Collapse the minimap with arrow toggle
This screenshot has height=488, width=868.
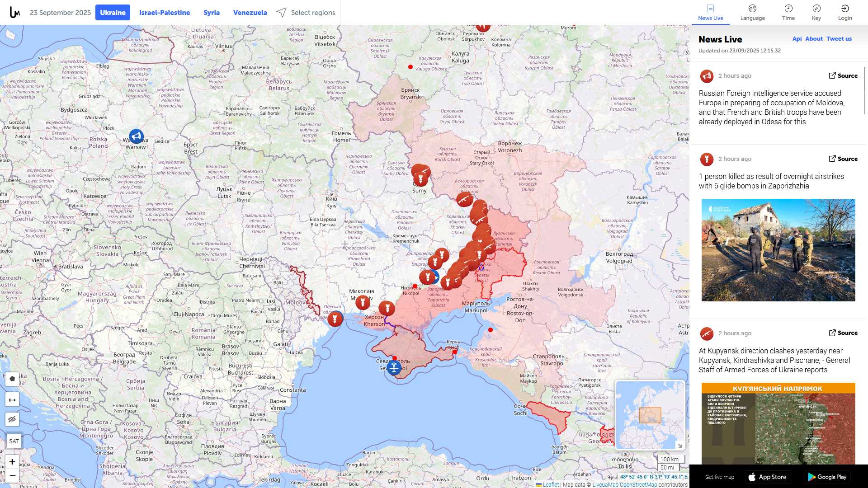point(679,446)
